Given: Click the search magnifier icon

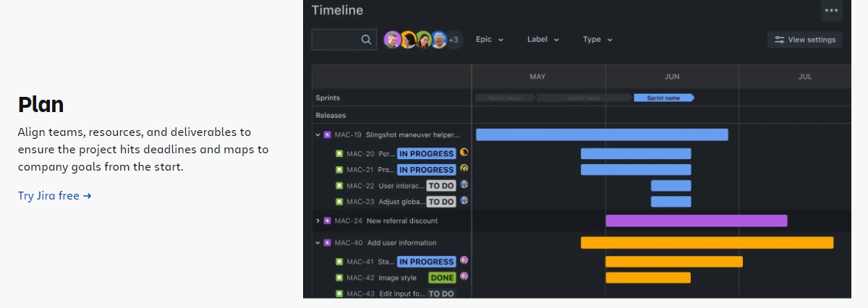Looking at the screenshot, I should [x=367, y=40].
